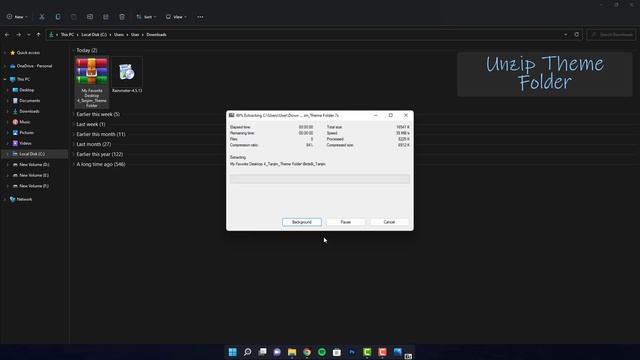Click the Share icon in Explorer toolbar
Image resolution: width=640 pixels, height=360 pixels.
point(106,17)
